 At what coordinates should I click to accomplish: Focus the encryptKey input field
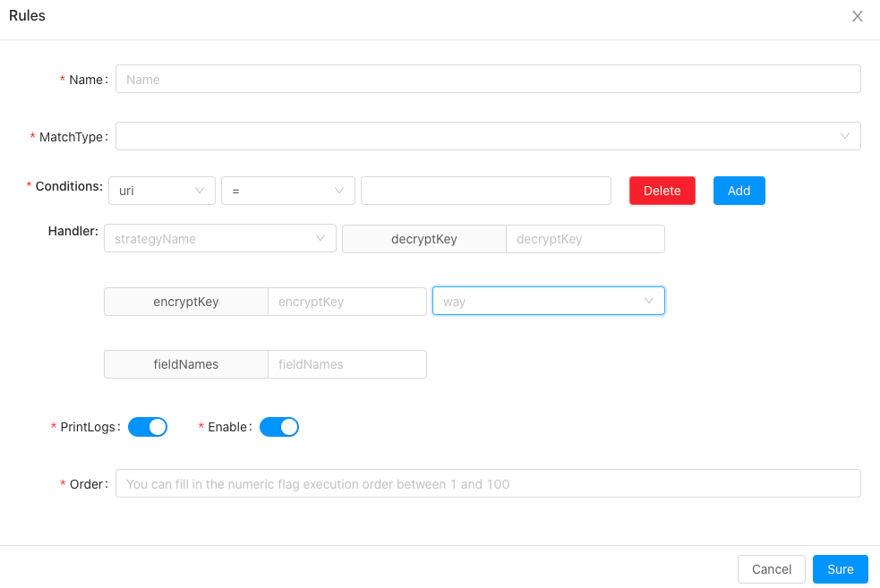pyautogui.click(x=346, y=302)
